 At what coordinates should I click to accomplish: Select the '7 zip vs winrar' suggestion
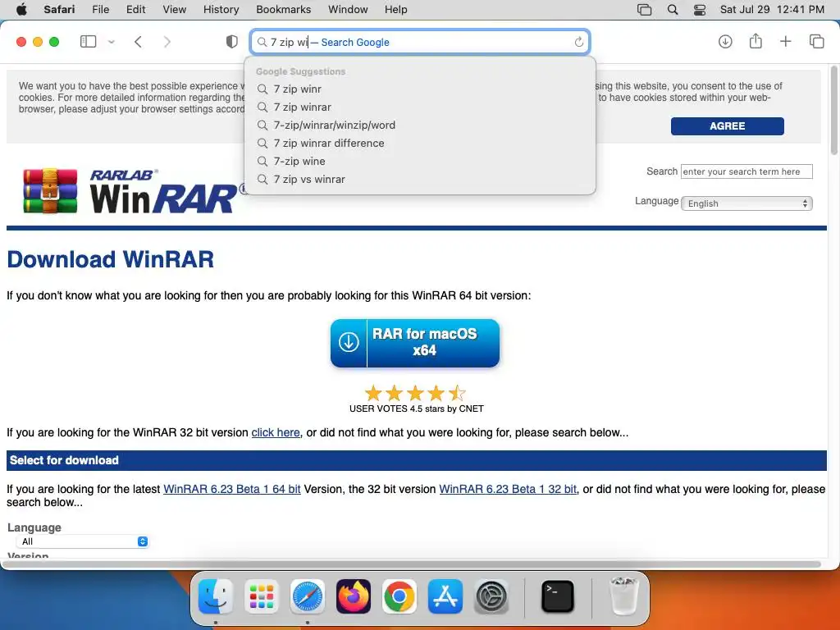(420, 180)
